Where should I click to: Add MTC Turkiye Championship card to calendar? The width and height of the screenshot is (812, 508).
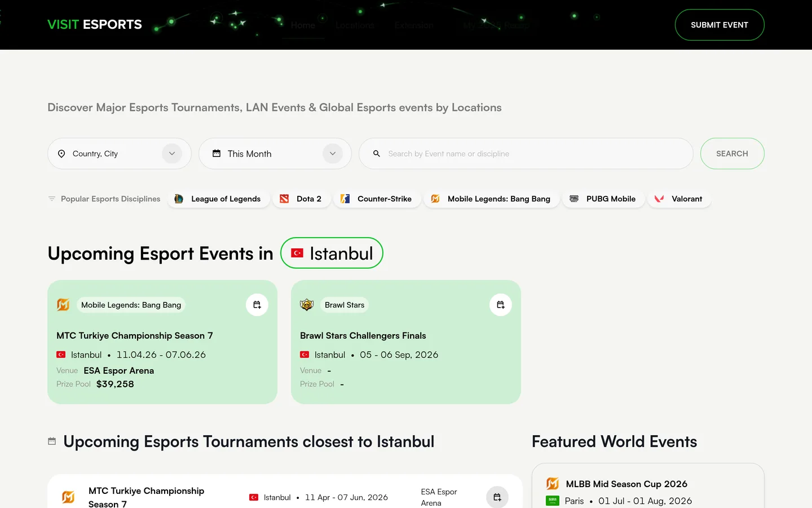pyautogui.click(x=257, y=305)
